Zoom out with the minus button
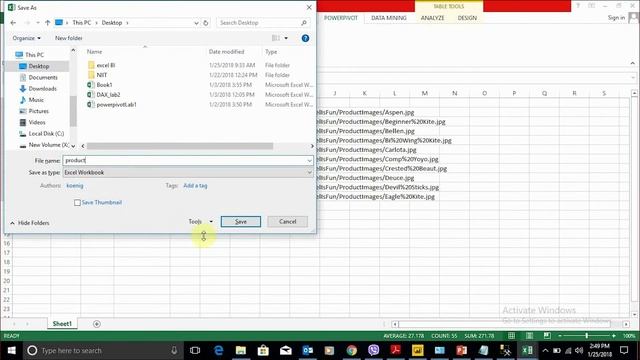The image size is (640, 360). [560, 336]
